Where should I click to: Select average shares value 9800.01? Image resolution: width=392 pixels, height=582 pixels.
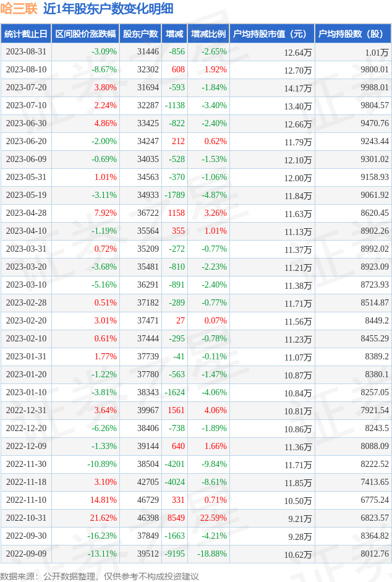(375, 69)
